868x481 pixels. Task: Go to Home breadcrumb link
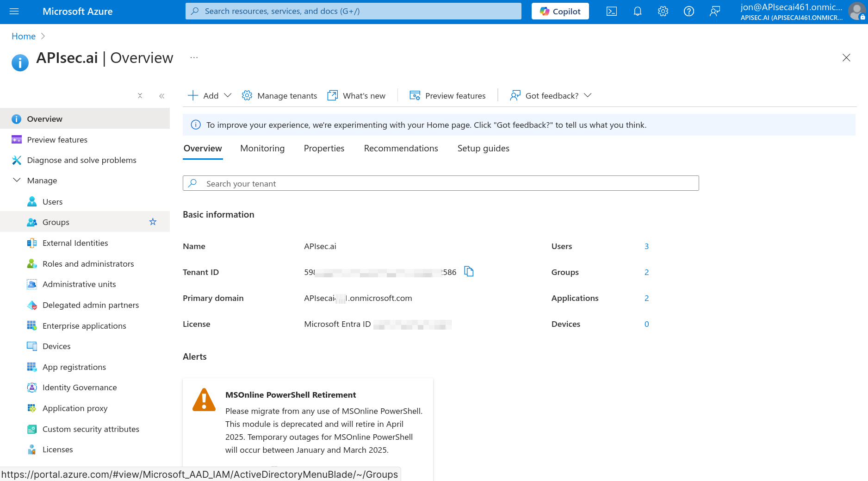(x=24, y=36)
